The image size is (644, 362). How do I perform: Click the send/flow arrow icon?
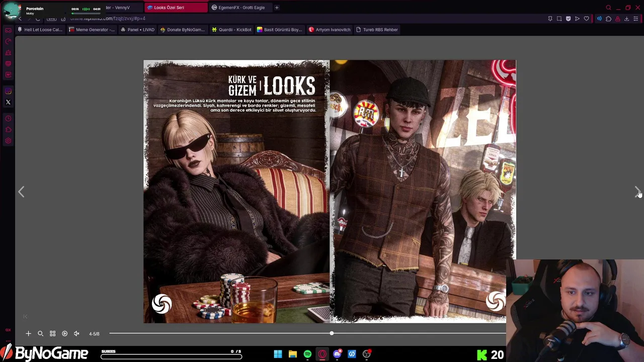(x=577, y=19)
